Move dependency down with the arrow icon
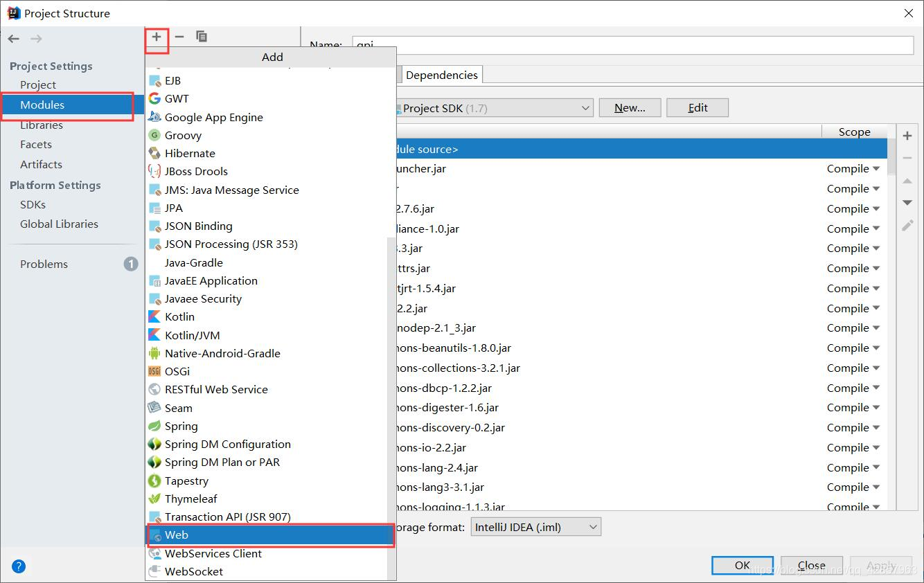Viewport: 924px width, 583px height. [x=907, y=203]
